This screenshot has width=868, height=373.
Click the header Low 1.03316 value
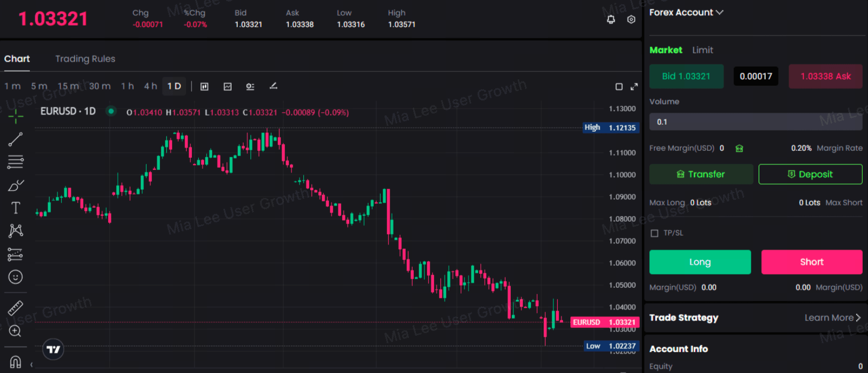pos(351,25)
